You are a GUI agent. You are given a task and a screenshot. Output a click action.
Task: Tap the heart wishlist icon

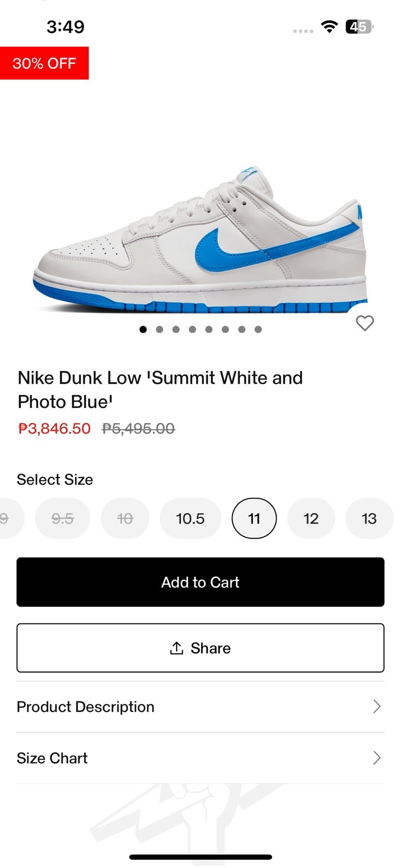(365, 323)
